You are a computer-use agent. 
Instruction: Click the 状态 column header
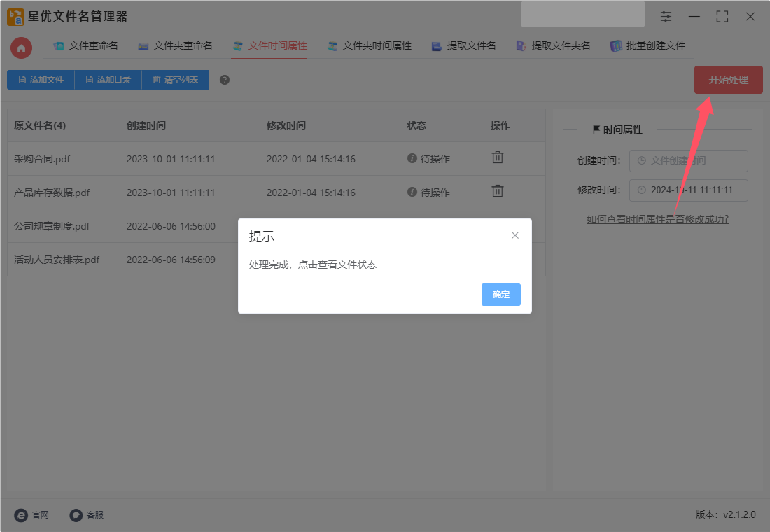(x=416, y=125)
